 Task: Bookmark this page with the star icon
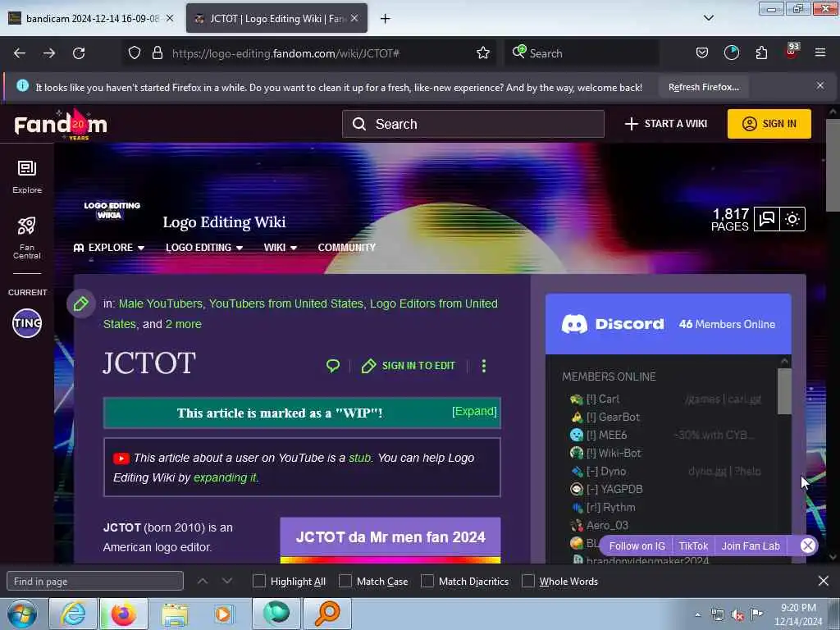(x=482, y=53)
